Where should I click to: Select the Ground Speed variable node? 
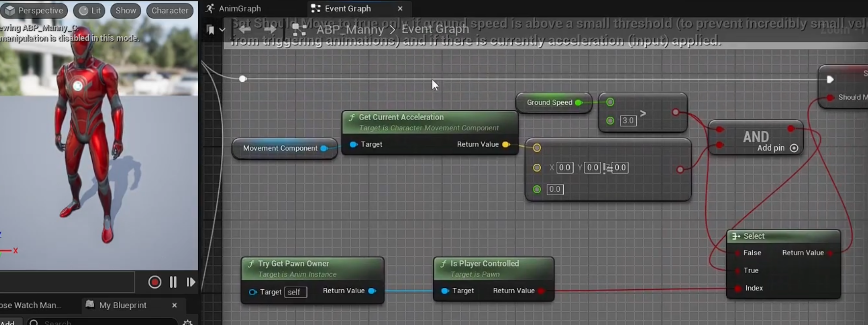point(554,102)
